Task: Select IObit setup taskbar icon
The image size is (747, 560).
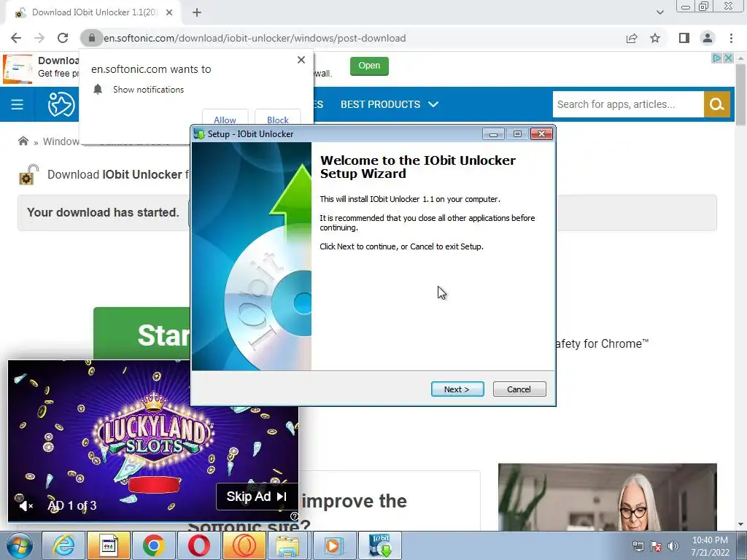Action: click(x=379, y=545)
